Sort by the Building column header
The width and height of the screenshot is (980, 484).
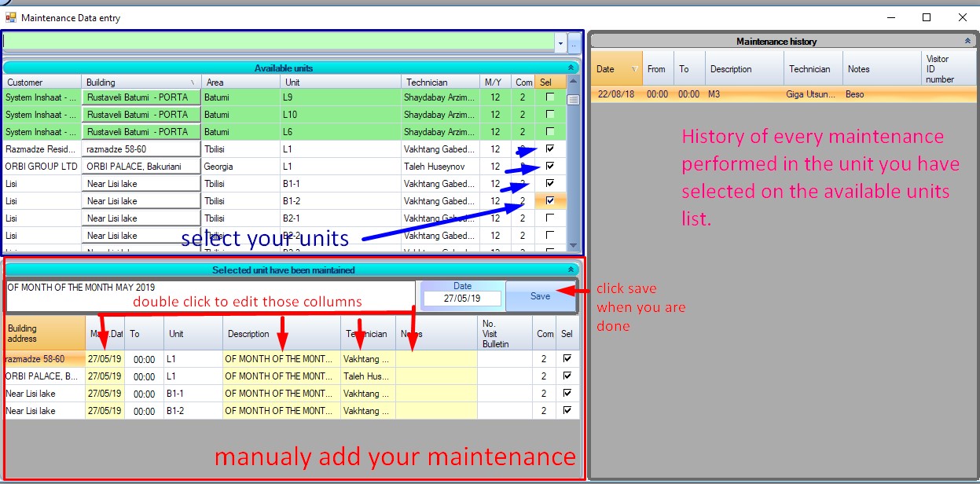pos(141,82)
